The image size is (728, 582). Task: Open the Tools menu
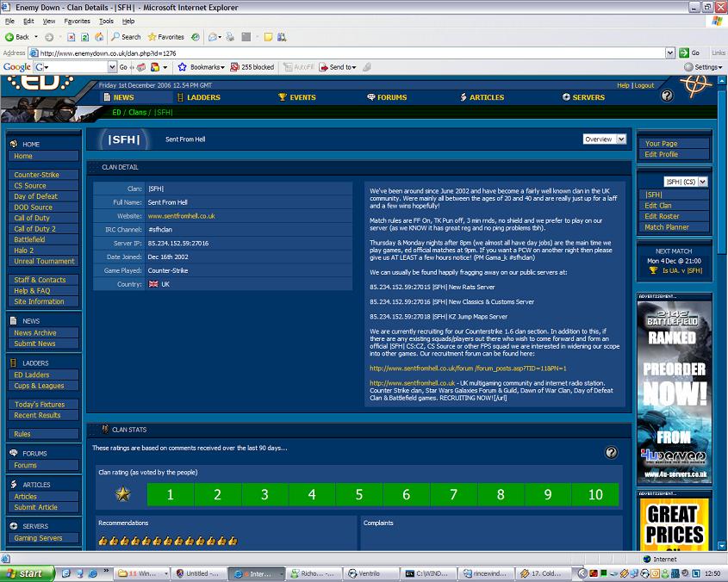(106, 22)
